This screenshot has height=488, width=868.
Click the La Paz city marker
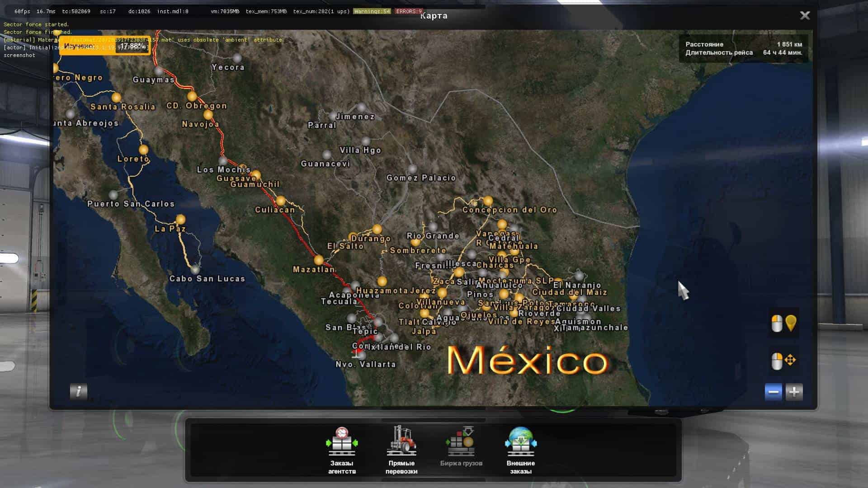(x=180, y=220)
